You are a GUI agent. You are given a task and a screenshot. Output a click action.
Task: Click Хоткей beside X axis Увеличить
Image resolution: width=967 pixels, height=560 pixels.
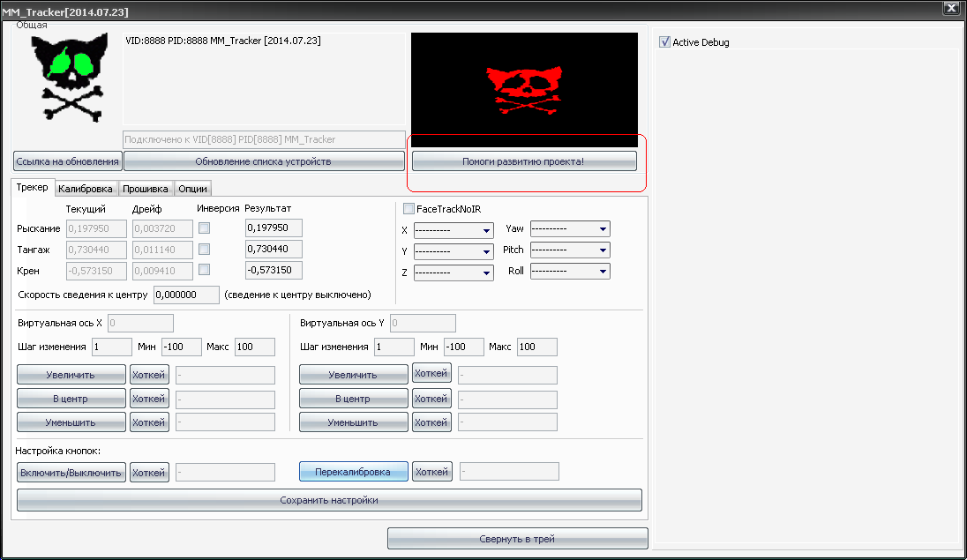pos(149,374)
